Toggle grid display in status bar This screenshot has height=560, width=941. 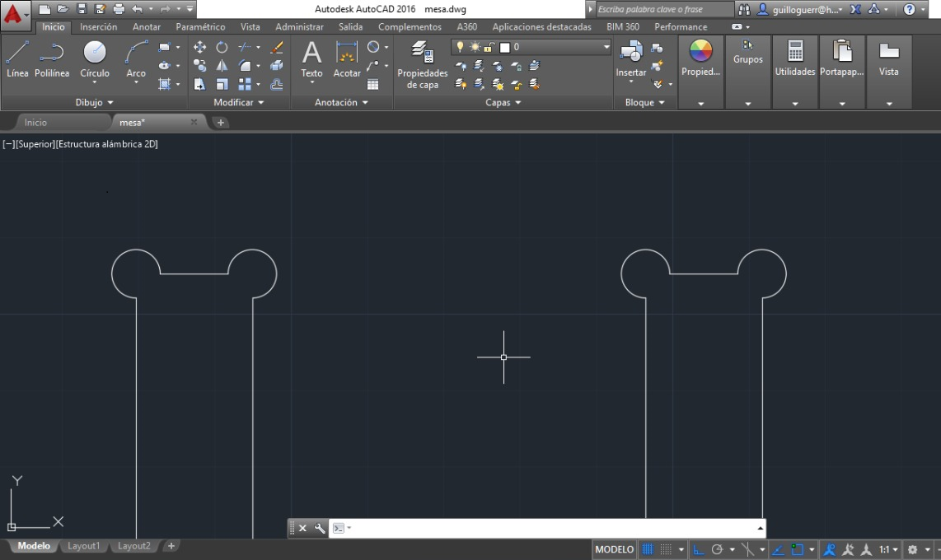coord(648,549)
